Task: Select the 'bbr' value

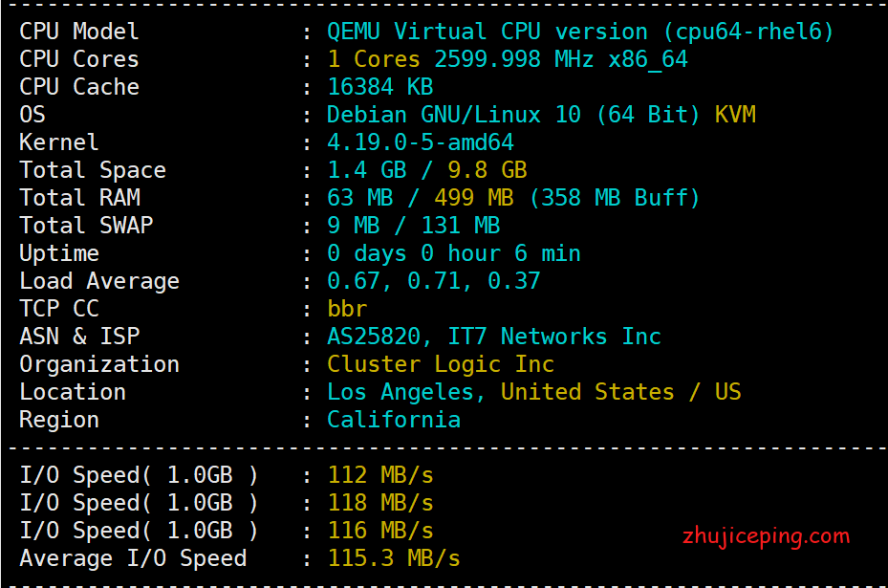Action: 347,309
